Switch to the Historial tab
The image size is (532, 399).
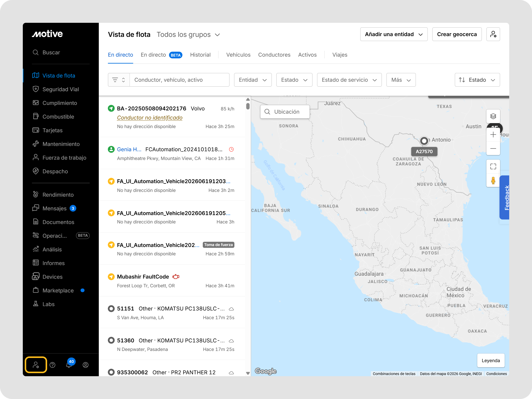point(200,55)
